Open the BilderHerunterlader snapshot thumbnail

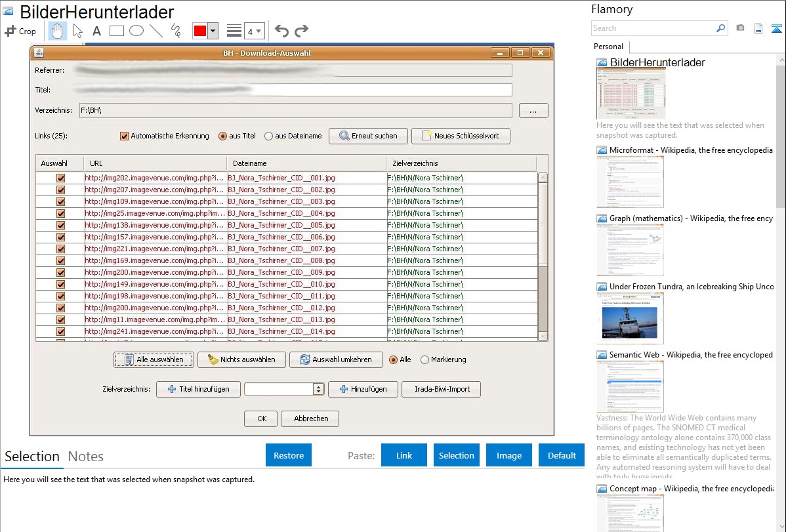[x=631, y=94]
